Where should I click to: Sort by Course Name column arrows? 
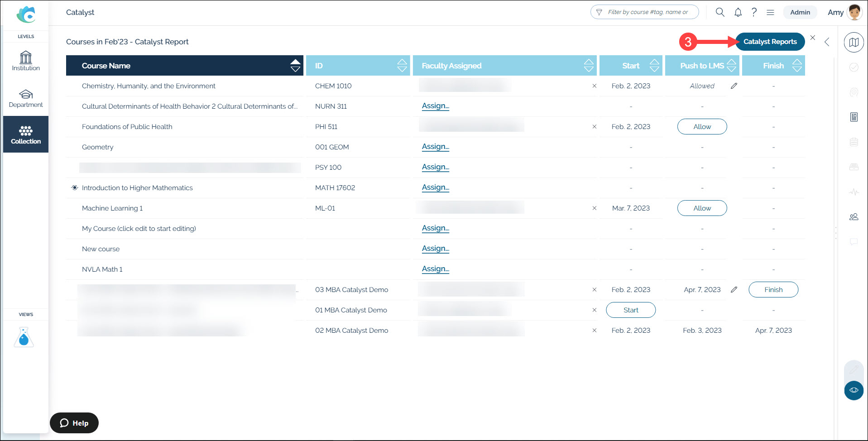coord(295,66)
